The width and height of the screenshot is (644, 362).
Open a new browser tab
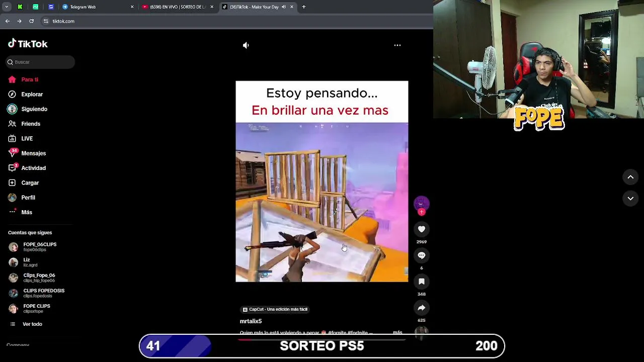click(304, 7)
